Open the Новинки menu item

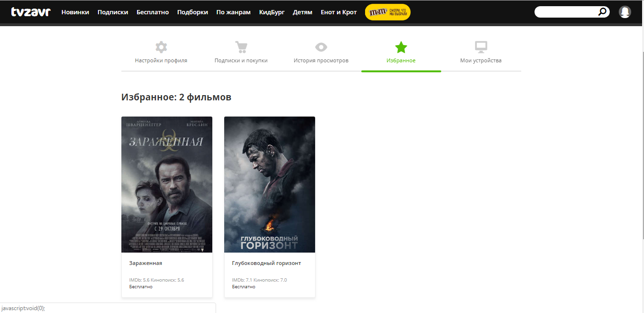tap(75, 12)
